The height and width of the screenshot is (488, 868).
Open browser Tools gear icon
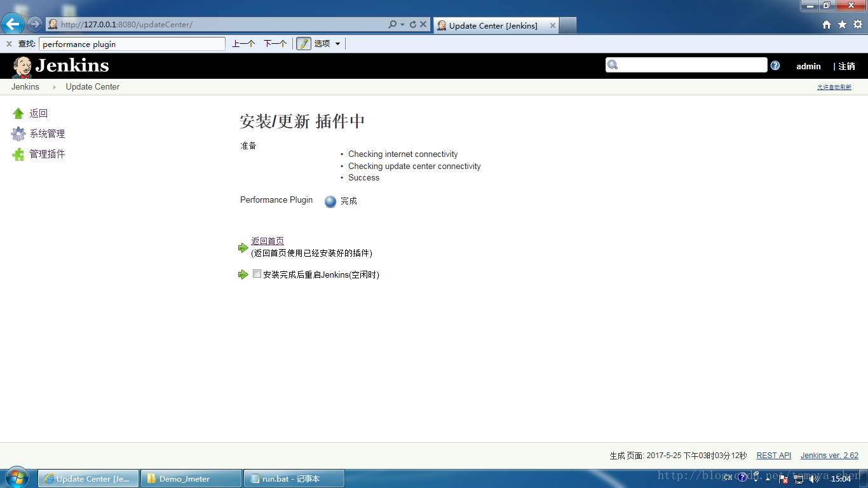click(858, 25)
